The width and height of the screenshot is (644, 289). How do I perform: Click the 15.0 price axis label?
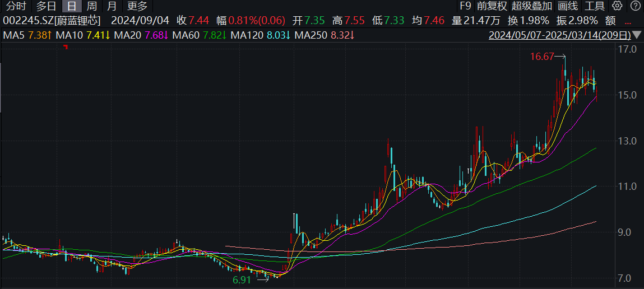[x=627, y=95]
